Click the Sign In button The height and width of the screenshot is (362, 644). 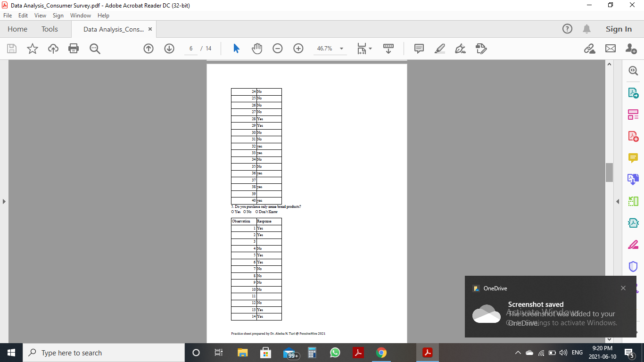tap(618, 29)
